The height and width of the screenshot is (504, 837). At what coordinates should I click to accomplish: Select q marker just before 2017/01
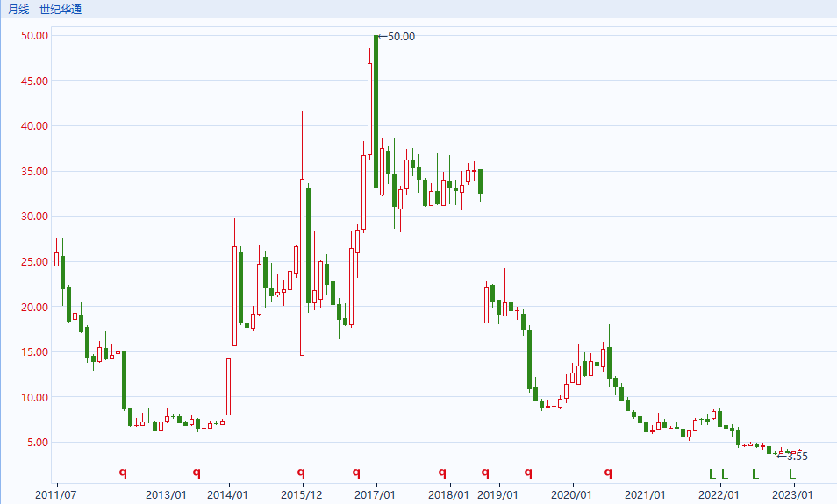coord(356,472)
